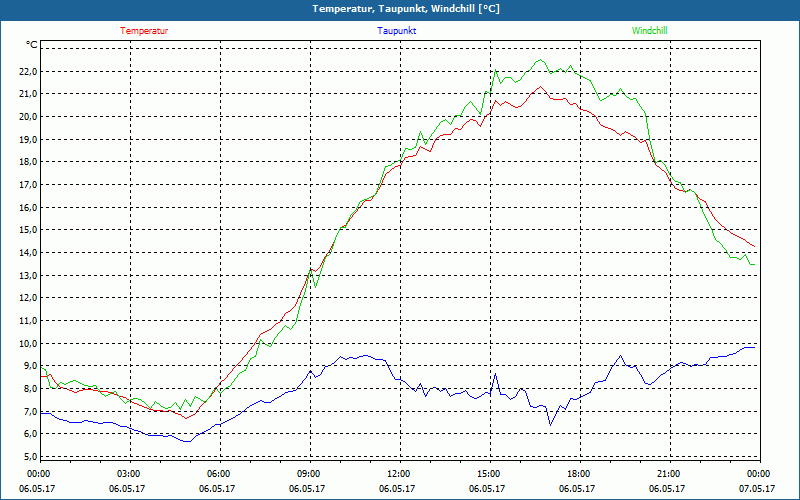Click the 15:00 time axis label
This screenshot has height=500, width=800.
(x=490, y=474)
